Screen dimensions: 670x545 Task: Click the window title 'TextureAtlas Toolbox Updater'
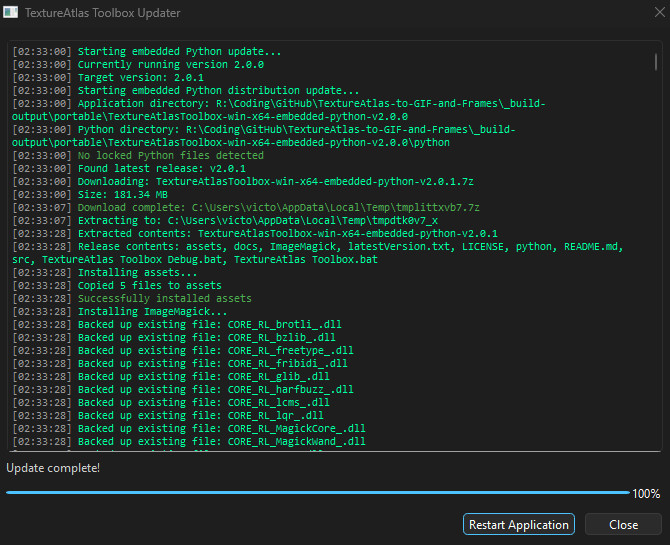pyautogui.click(x=103, y=13)
